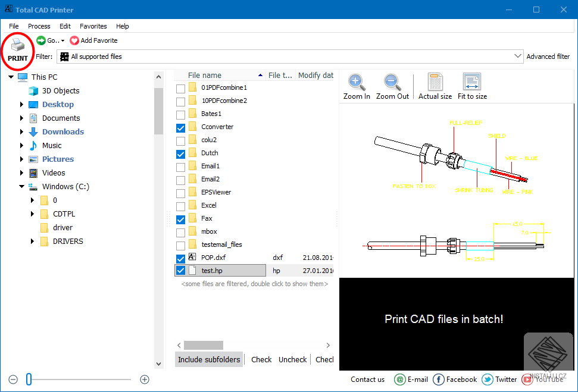Select the Documents icon in tree
The image size is (578, 392).
(x=33, y=118)
